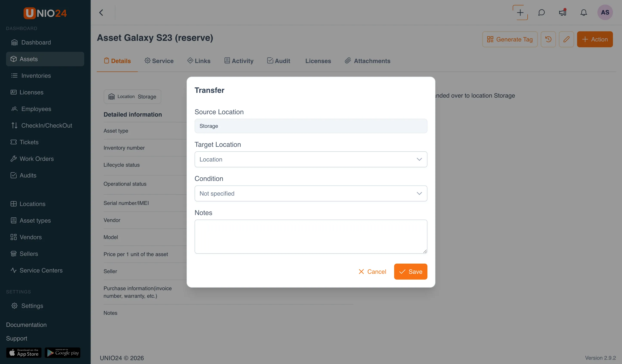Viewport: 622px width, 364px height.
Task: Open the announcements megaphone icon
Action: [563, 12]
